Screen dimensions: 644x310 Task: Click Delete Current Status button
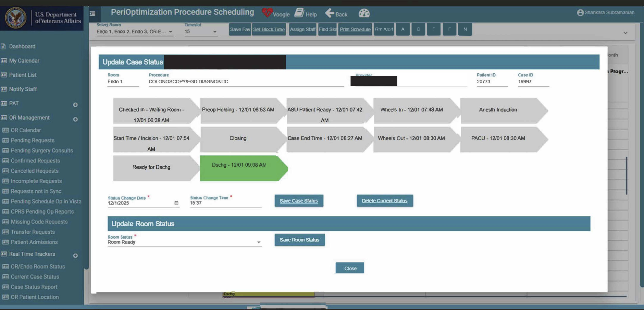pos(385,201)
